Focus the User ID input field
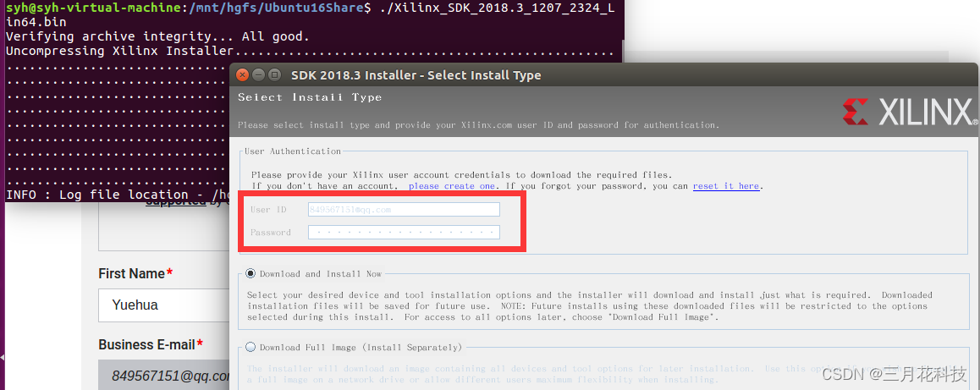The width and height of the screenshot is (980, 390). click(404, 210)
